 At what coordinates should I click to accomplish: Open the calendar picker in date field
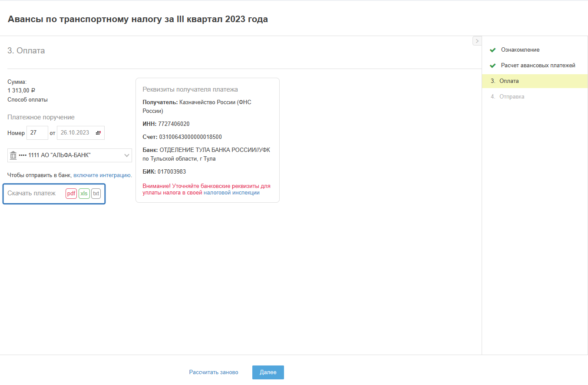[99, 133]
